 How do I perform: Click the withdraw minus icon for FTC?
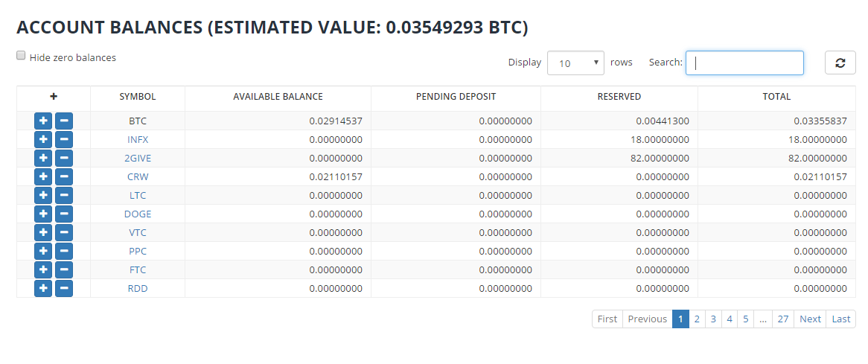(x=64, y=270)
